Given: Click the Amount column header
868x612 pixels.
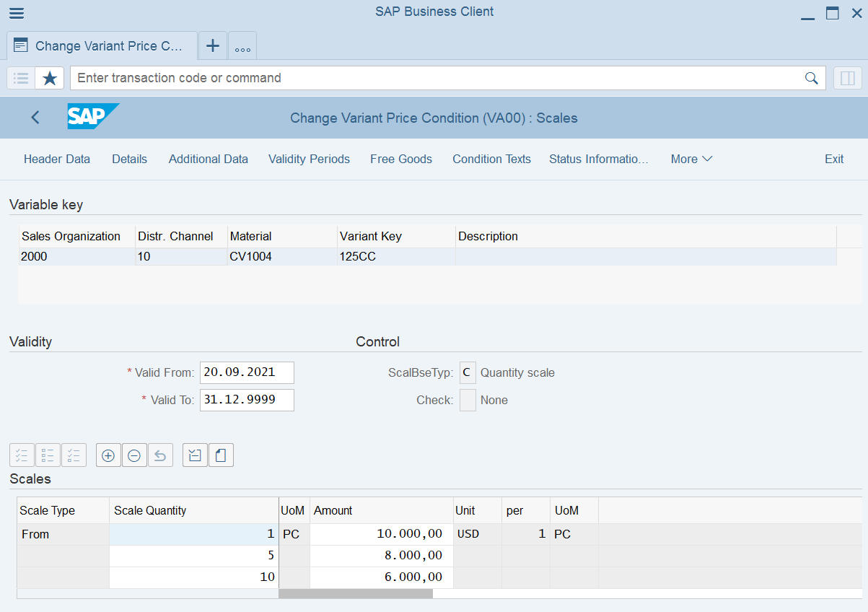Looking at the screenshot, I should click(x=381, y=510).
